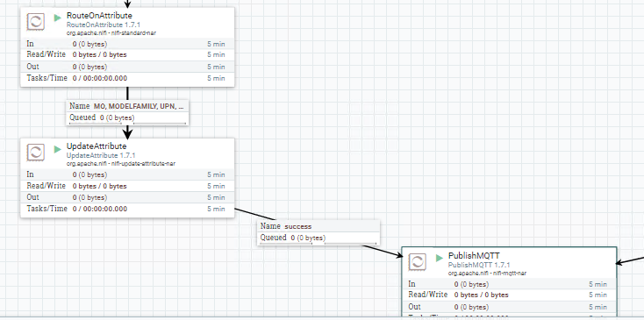Image resolution: width=644 pixels, height=320 pixels.
Task: Click the green run status icon of RouteOnAttribute
Action: [58, 18]
